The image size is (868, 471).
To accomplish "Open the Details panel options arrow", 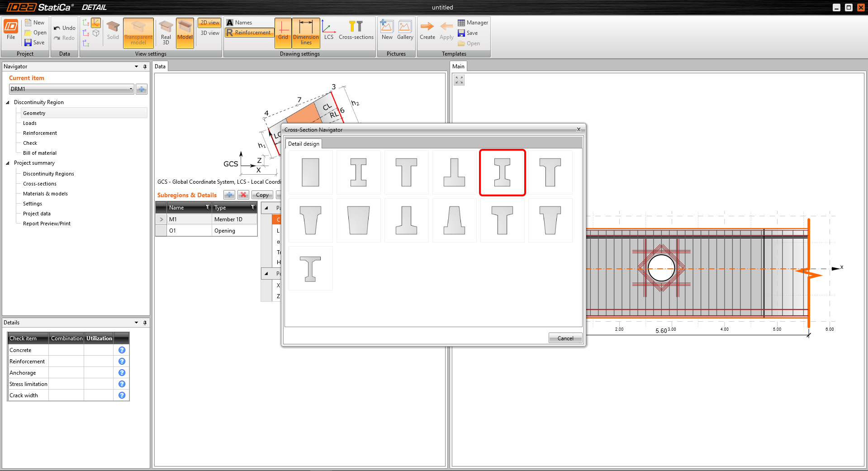I will (136, 323).
